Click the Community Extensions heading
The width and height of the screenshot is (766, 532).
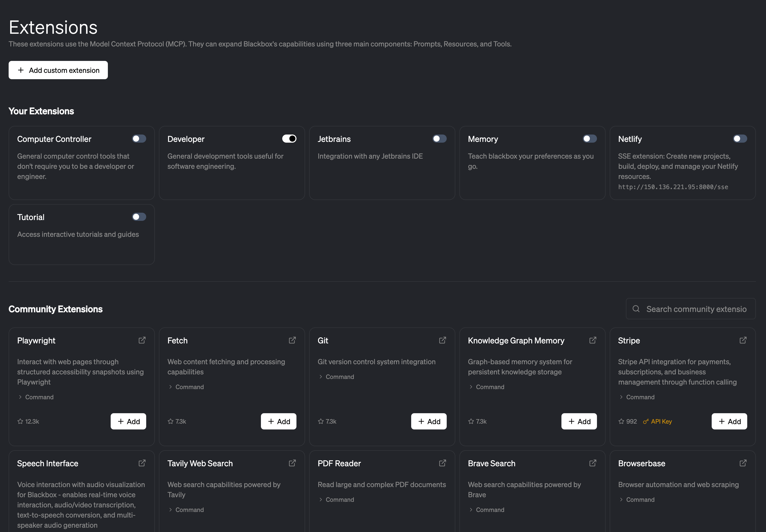point(56,309)
